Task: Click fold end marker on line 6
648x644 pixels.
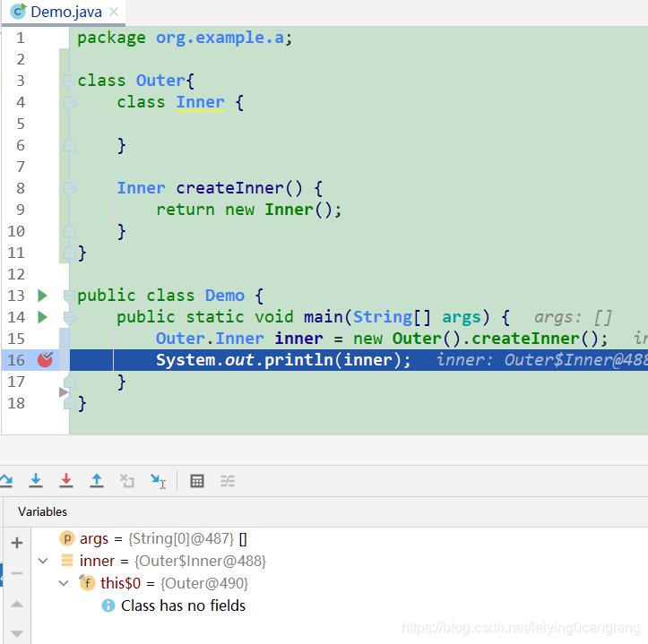Action: coord(69,145)
